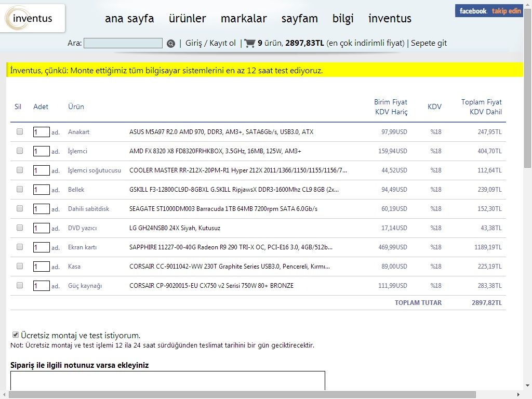The width and height of the screenshot is (532, 399).
Task: Click the 1189,19TL total price
Action: tap(487, 247)
